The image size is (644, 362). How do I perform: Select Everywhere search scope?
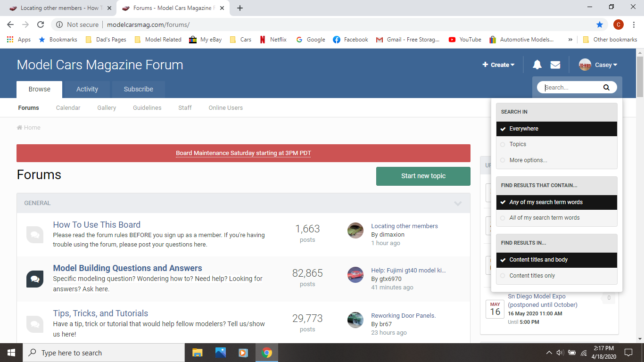[557, 129]
